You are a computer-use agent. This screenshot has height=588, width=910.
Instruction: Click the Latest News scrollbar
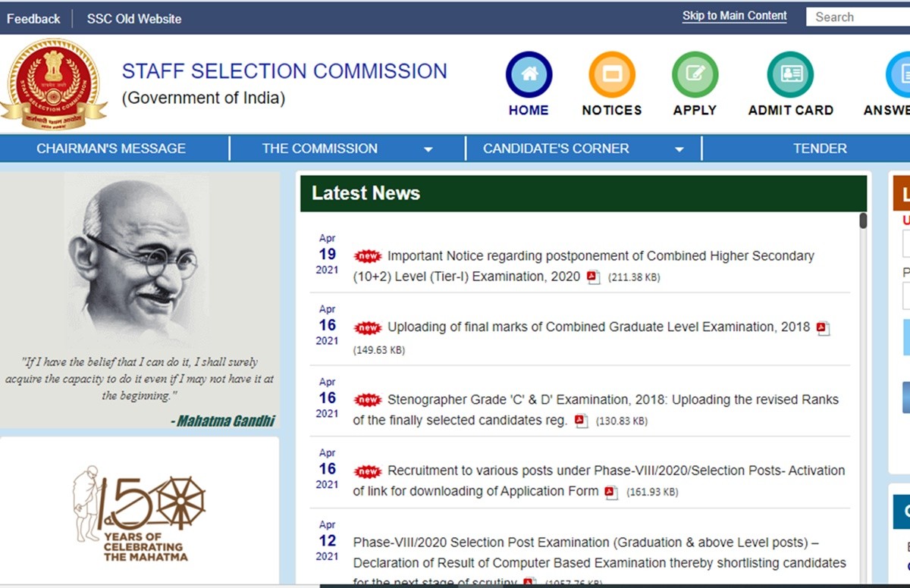[x=863, y=221]
